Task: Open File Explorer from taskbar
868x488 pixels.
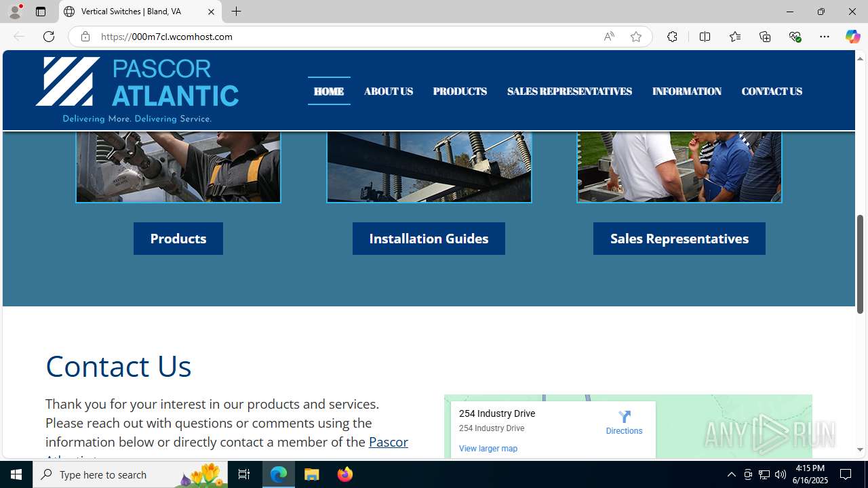Action: [x=312, y=474]
